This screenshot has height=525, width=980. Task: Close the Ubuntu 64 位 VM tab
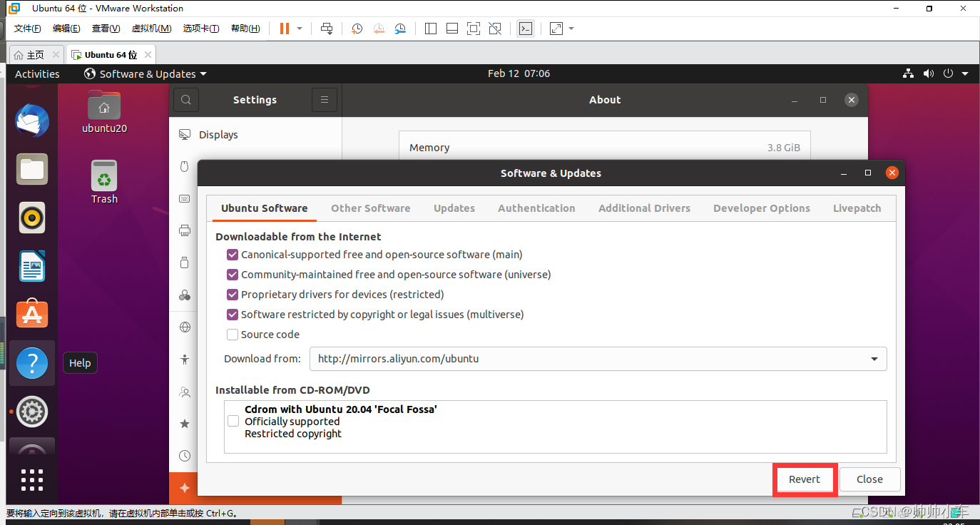[148, 55]
